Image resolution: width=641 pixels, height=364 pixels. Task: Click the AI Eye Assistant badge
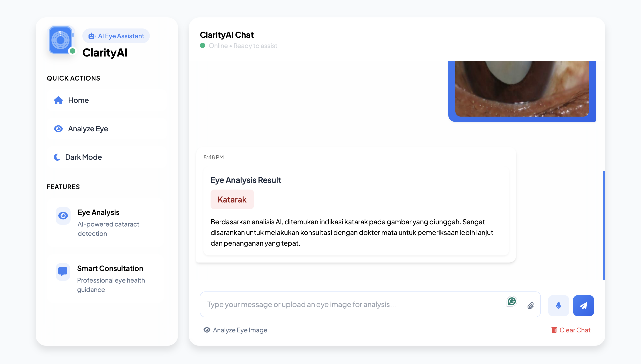[116, 36]
